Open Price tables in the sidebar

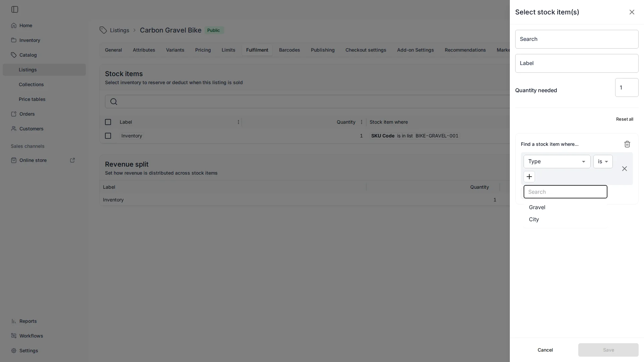tap(44, 99)
